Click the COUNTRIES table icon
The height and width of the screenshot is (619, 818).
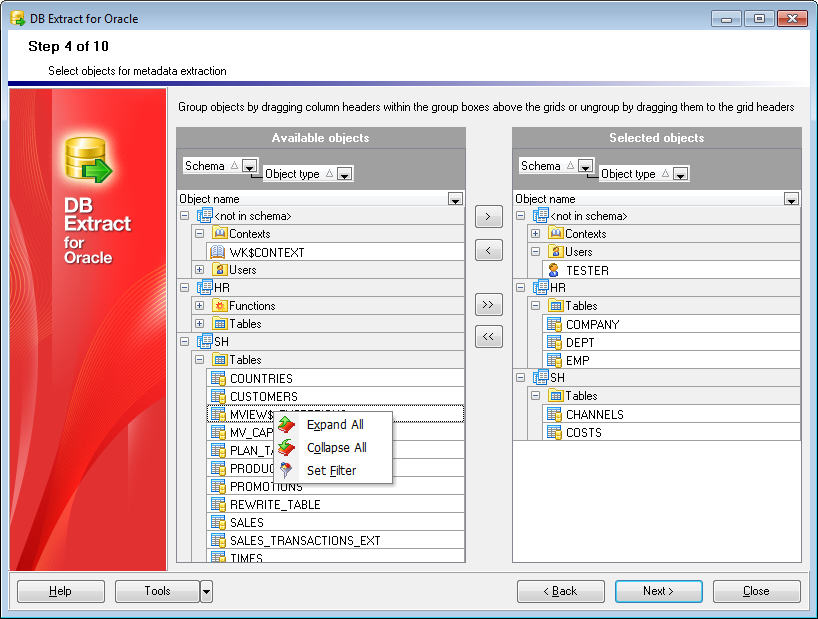pos(218,378)
